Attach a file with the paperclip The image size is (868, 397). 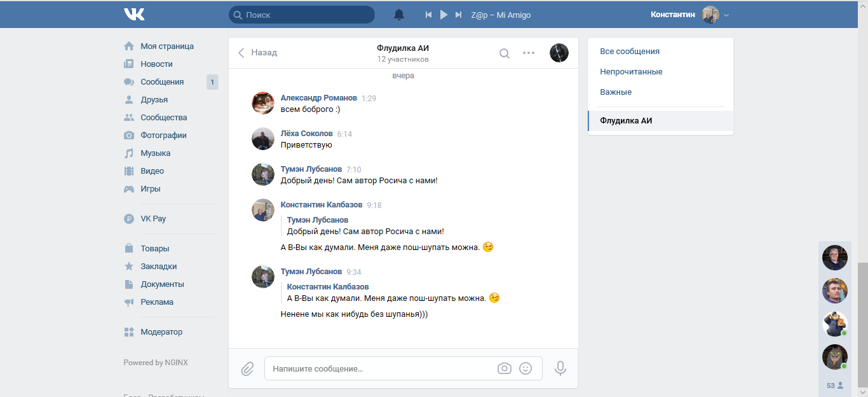tap(247, 368)
